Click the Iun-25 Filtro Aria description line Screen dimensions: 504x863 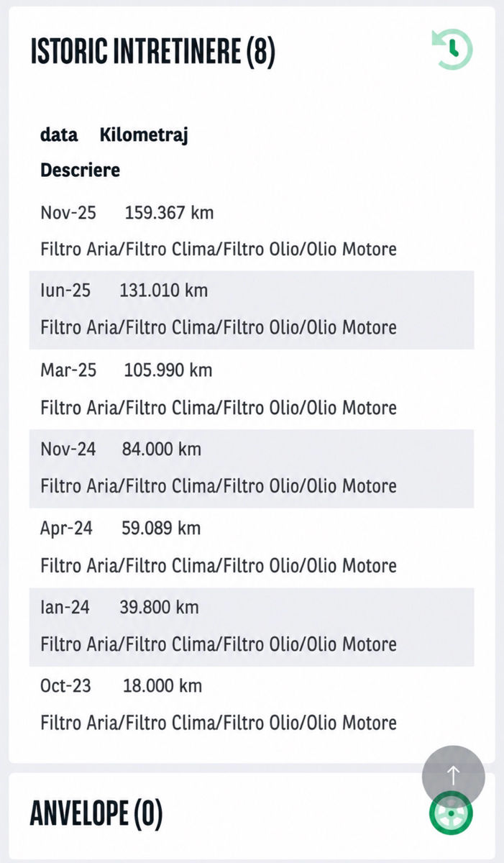pos(219,328)
